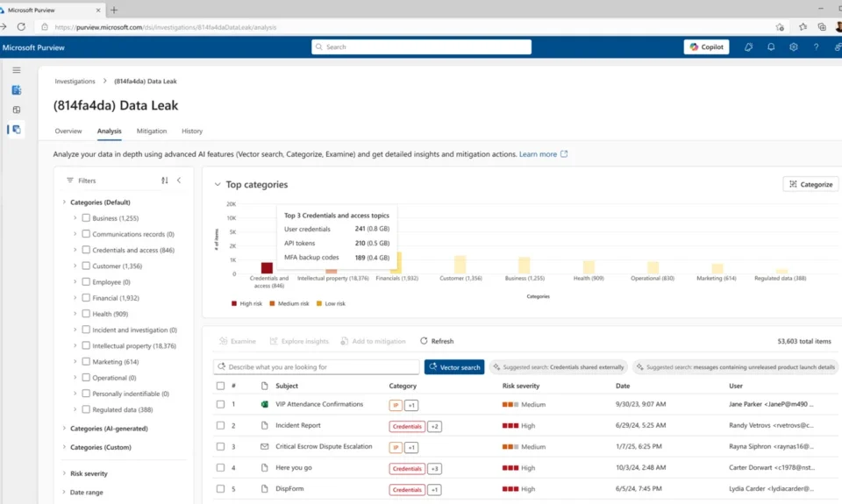Click the Vector search button
Image resolution: width=842 pixels, height=504 pixels.
454,367
